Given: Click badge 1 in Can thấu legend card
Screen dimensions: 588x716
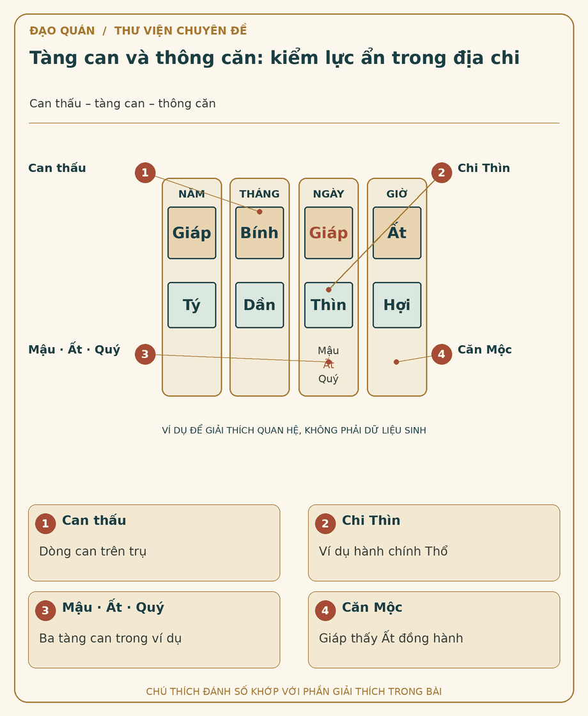Looking at the screenshot, I should pos(45,524).
